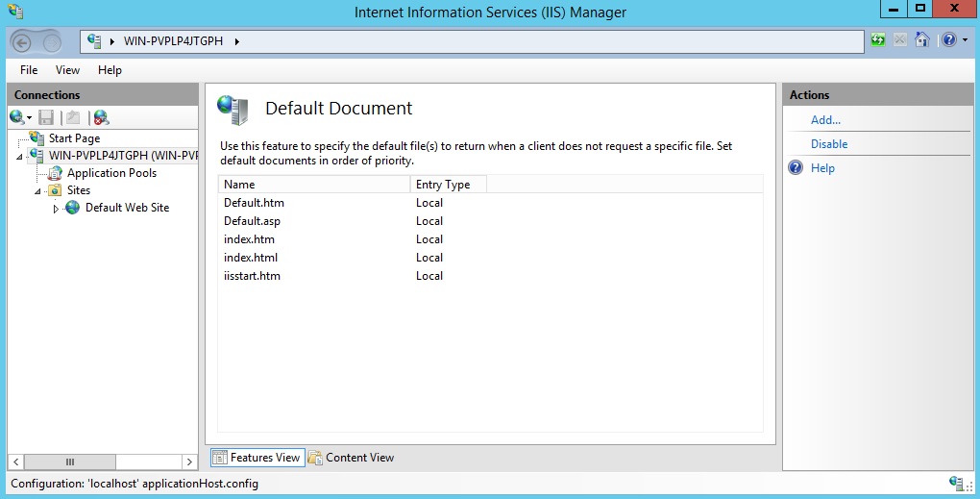980x499 pixels.
Task: Select the Default.htm entry
Action: click(254, 203)
